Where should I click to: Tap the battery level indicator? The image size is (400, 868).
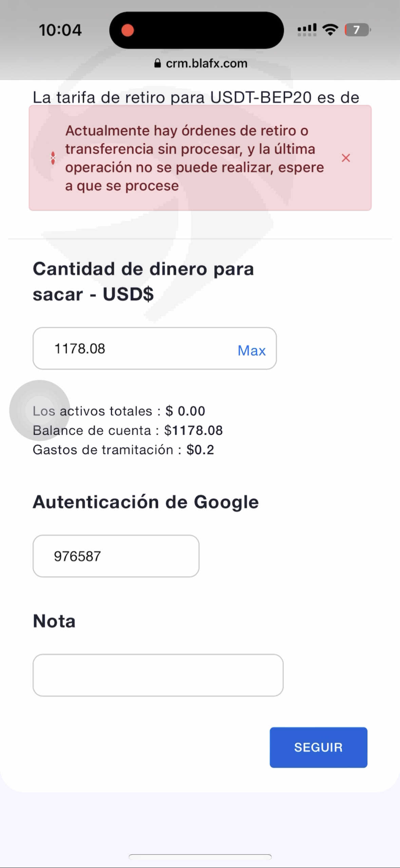tap(357, 30)
